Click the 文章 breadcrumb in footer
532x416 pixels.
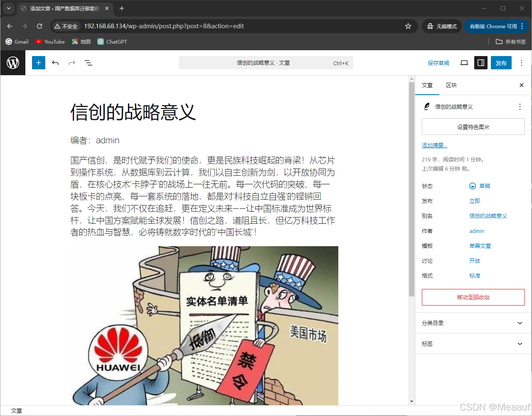click(17, 411)
